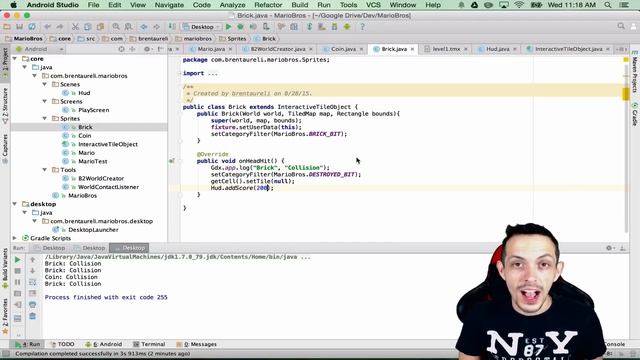640x360 pixels.
Task: Open the Refactor menu
Action: click(268, 5)
